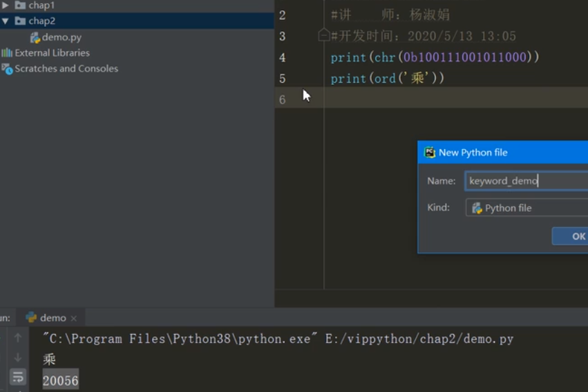Toggle soft-wrap in run console

pos(18,378)
